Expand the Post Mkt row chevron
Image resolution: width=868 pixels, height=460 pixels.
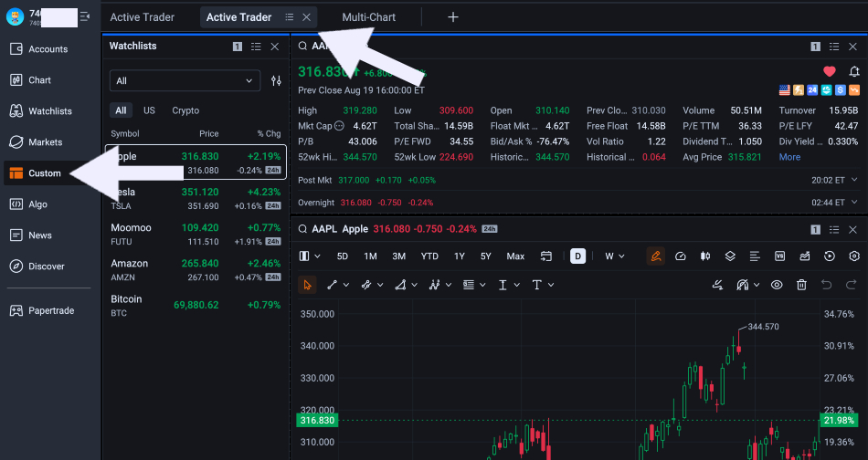[x=854, y=180]
